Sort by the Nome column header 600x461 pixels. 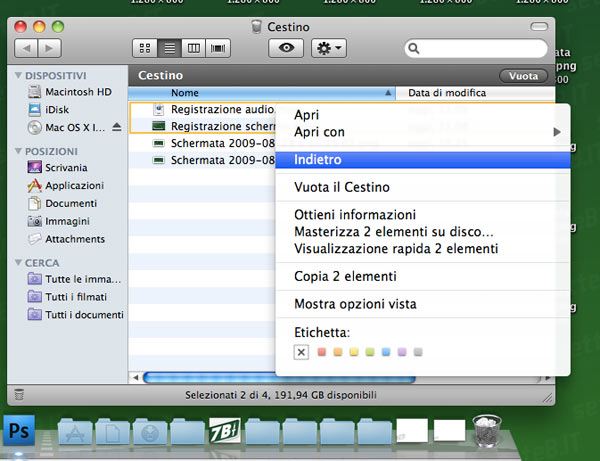[261, 93]
